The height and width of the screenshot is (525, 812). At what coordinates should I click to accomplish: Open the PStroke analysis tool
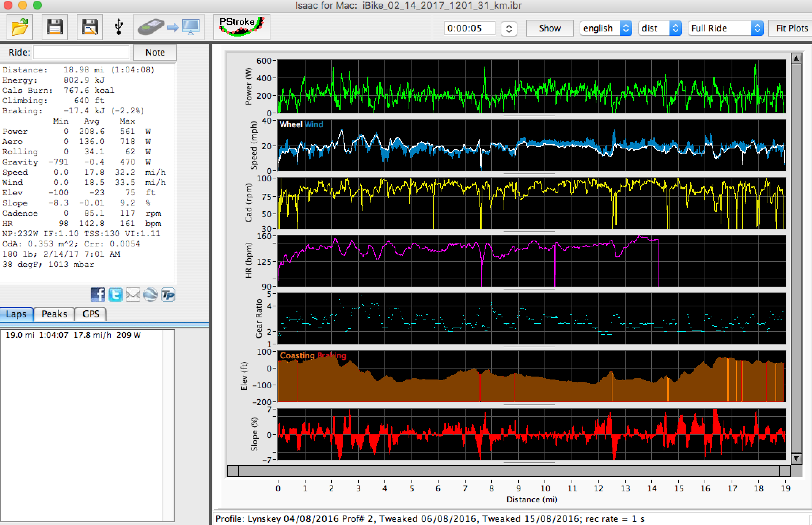(x=242, y=27)
